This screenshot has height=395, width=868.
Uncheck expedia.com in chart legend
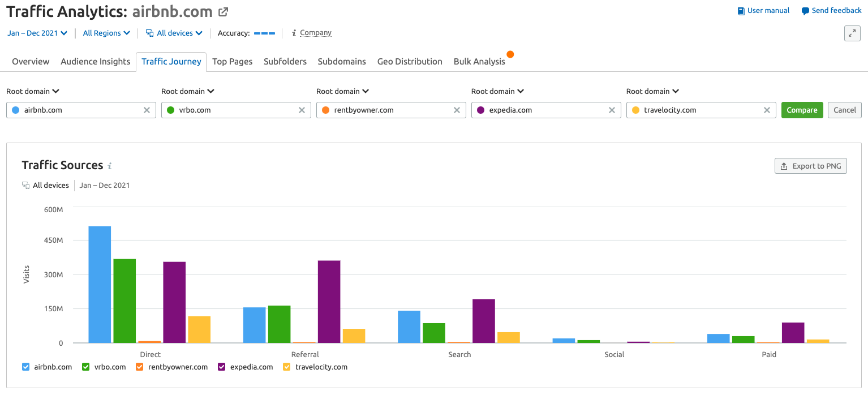pyautogui.click(x=221, y=367)
